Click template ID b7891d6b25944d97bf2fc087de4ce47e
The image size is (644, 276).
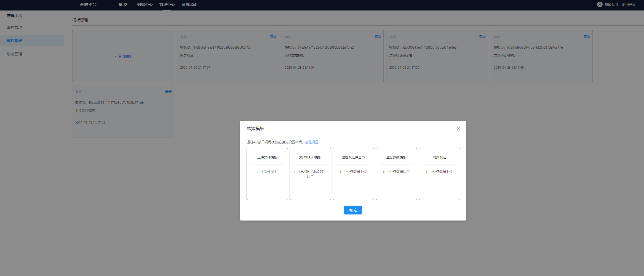[535, 47]
